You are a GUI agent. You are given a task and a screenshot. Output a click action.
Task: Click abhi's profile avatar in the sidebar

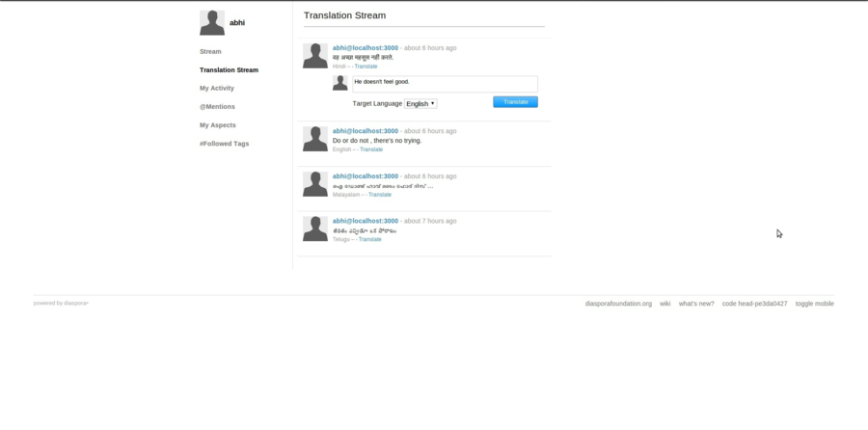point(212,22)
